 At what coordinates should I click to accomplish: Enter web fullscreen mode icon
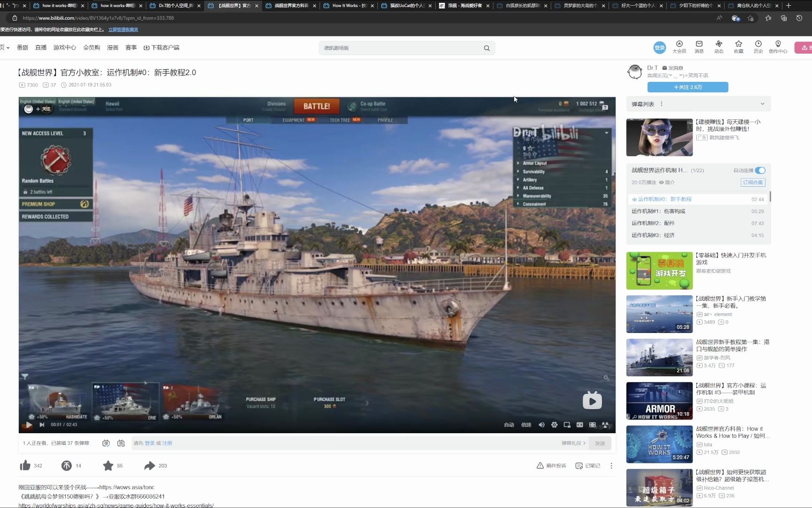593,425
